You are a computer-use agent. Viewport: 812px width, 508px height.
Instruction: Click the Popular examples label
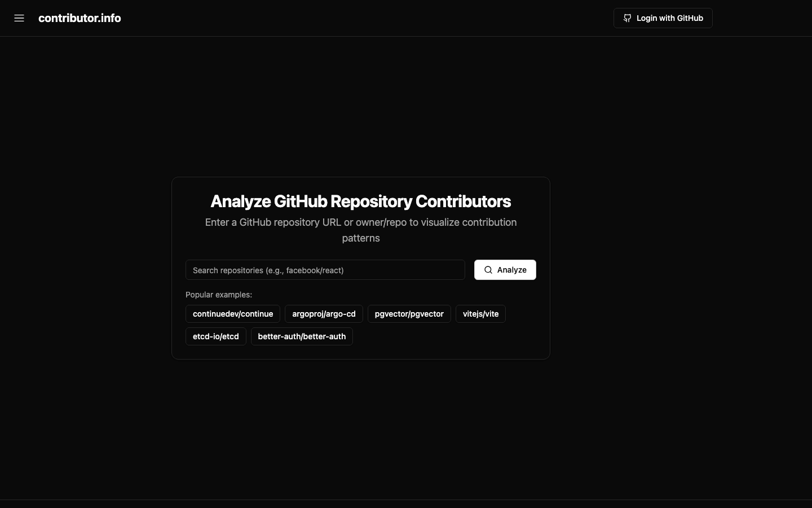click(219, 295)
